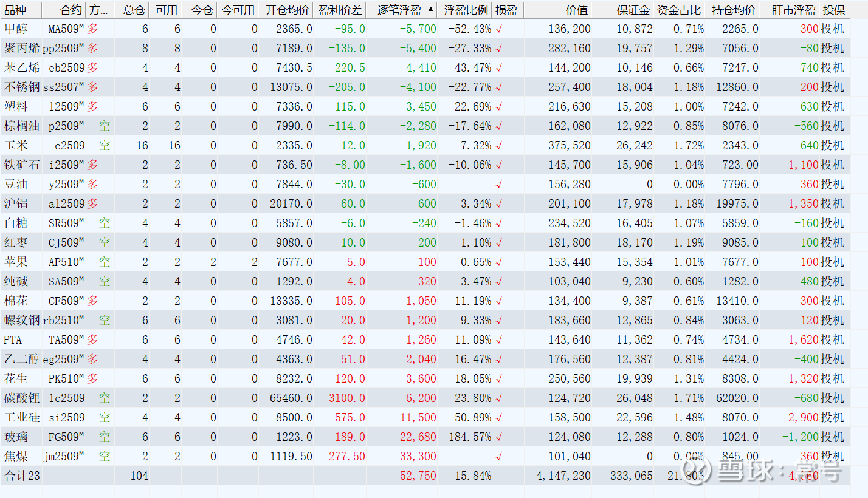Click the 合计23 summary row label
Screen dimensions: 868x498
point(22,476)
